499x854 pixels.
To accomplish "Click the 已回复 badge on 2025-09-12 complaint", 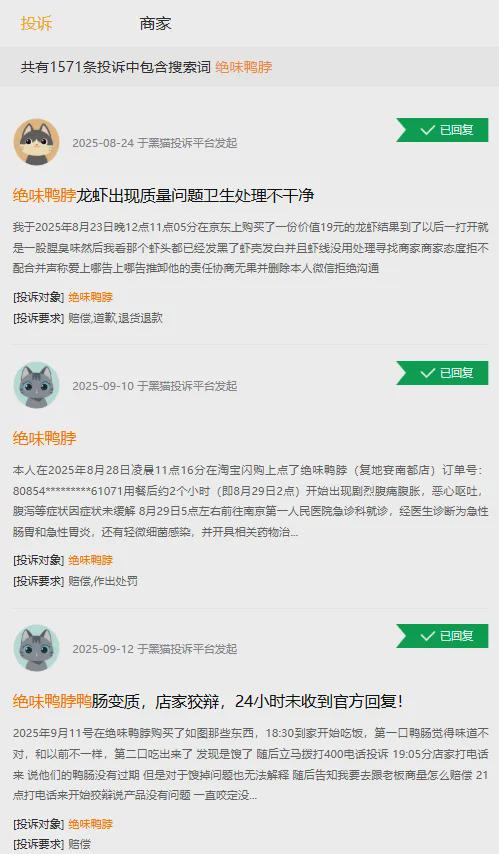I will coord(442,636).
